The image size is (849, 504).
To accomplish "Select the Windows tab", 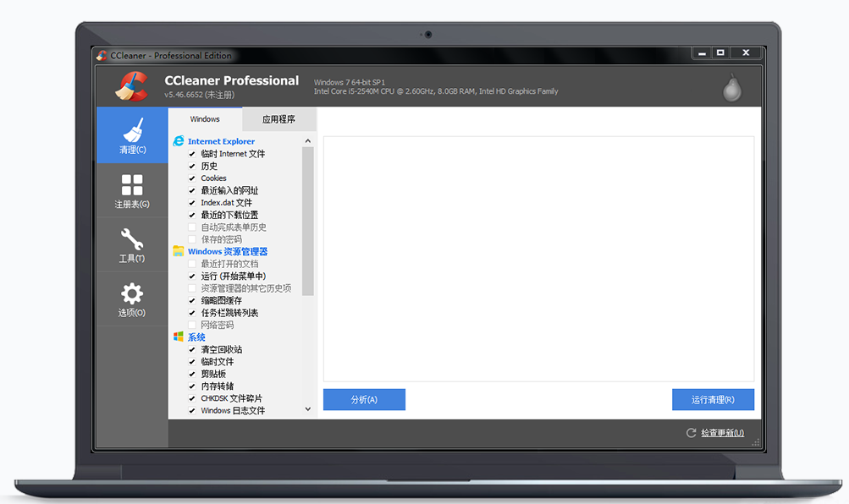I will tap(205, 119).
